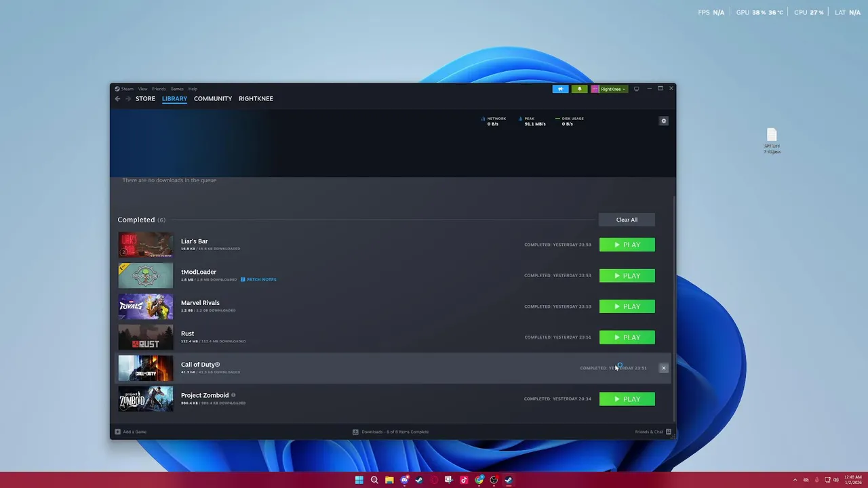Open Discord from the taskbar

(x=404, y=480)
